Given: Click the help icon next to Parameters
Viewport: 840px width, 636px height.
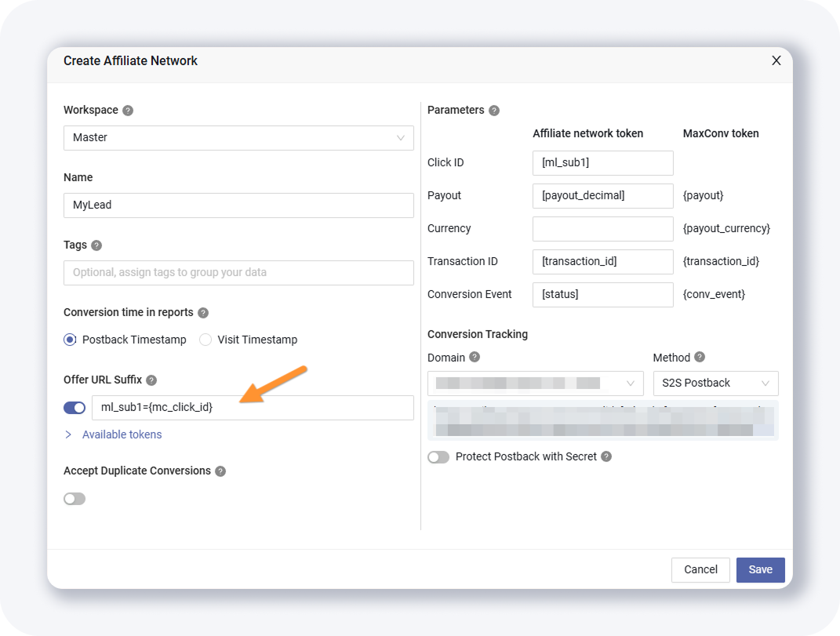Looking at the screenshot, I should pyautogui.click(x=494, y=111).
